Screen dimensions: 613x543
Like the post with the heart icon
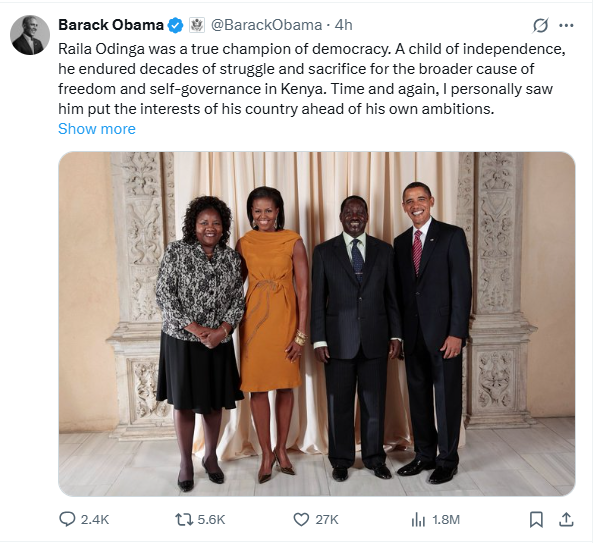(301, 519)
